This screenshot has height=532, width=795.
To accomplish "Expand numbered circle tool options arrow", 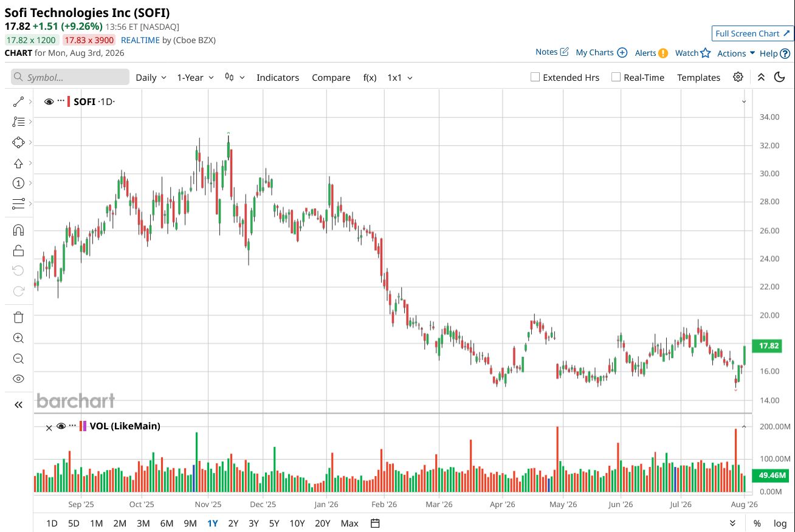I will tap(30, 183).
